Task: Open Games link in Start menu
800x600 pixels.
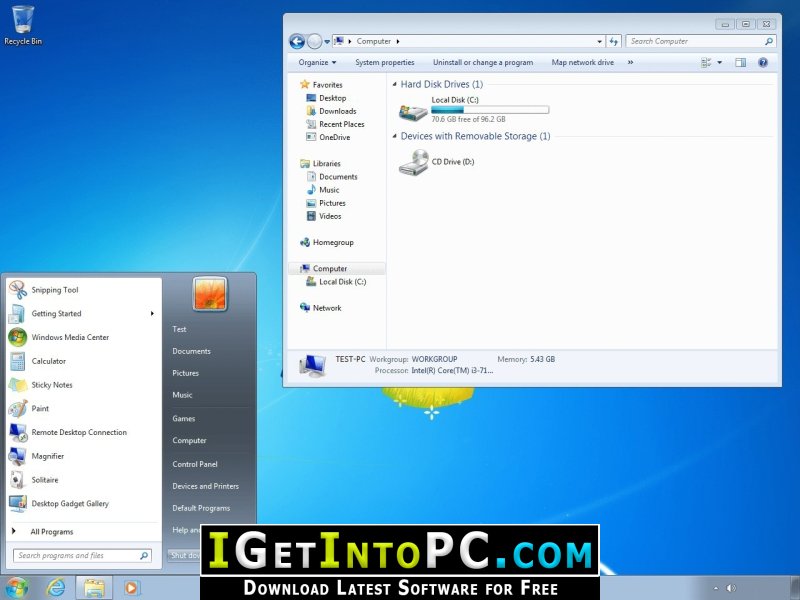Action: click(x=184, y=418)
